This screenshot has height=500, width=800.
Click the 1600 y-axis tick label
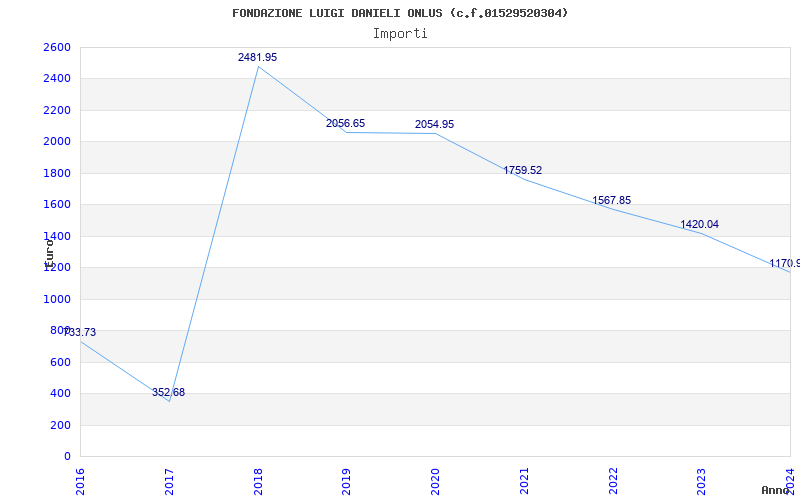[58, 205]
